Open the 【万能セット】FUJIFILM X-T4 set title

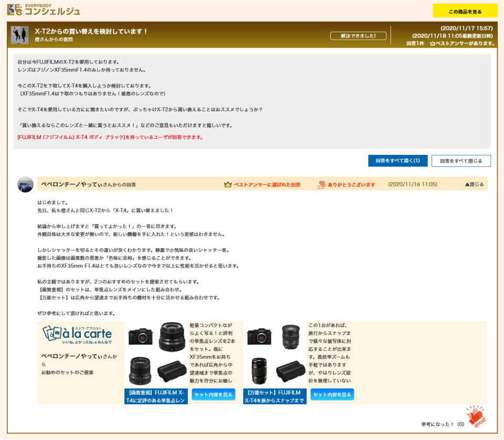[x=275, y=396]
